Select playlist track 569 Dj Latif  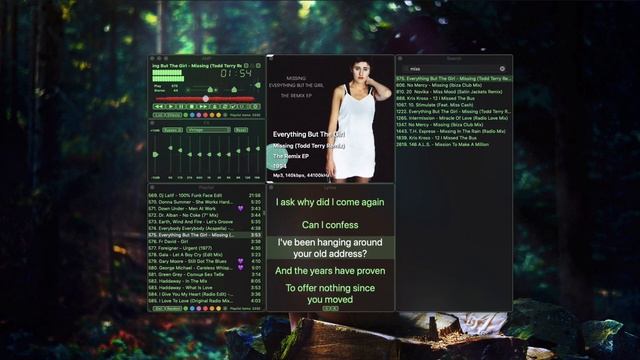coord(204,196)
